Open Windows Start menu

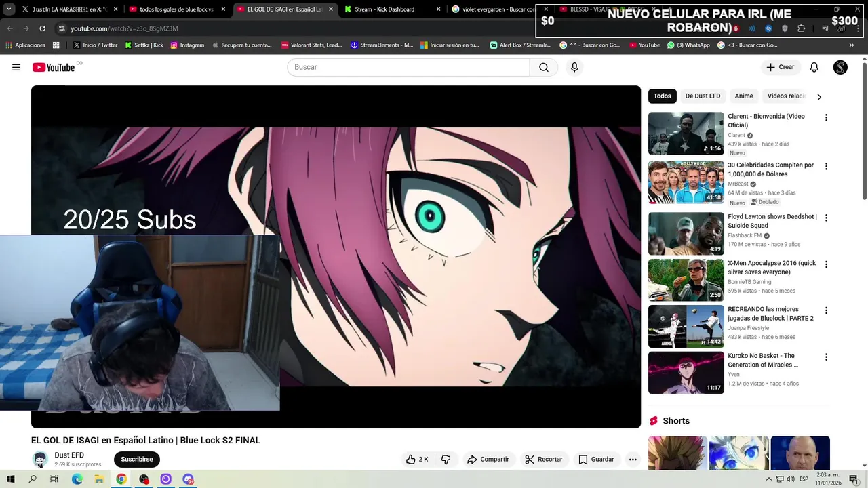coord(11,479)
